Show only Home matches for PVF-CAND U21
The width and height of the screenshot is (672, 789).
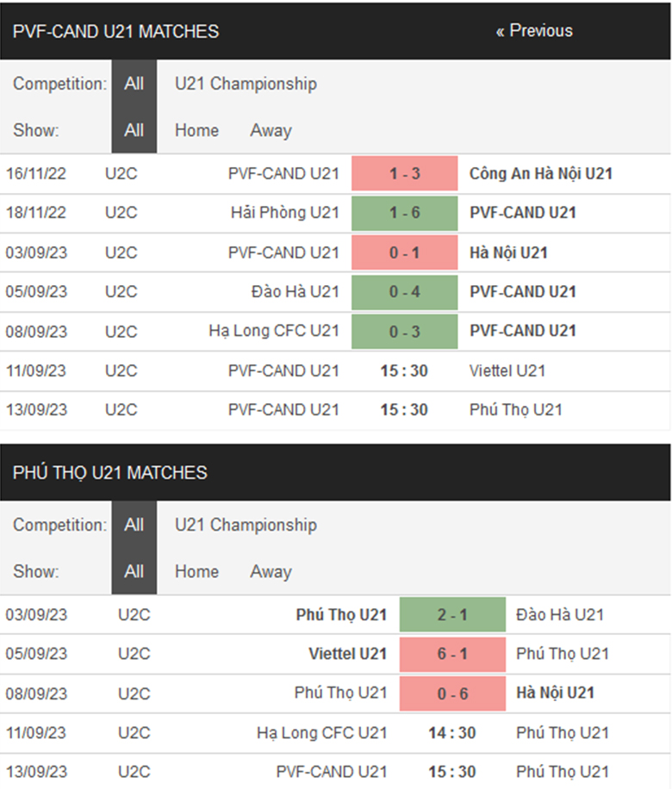tap(196, 131)
